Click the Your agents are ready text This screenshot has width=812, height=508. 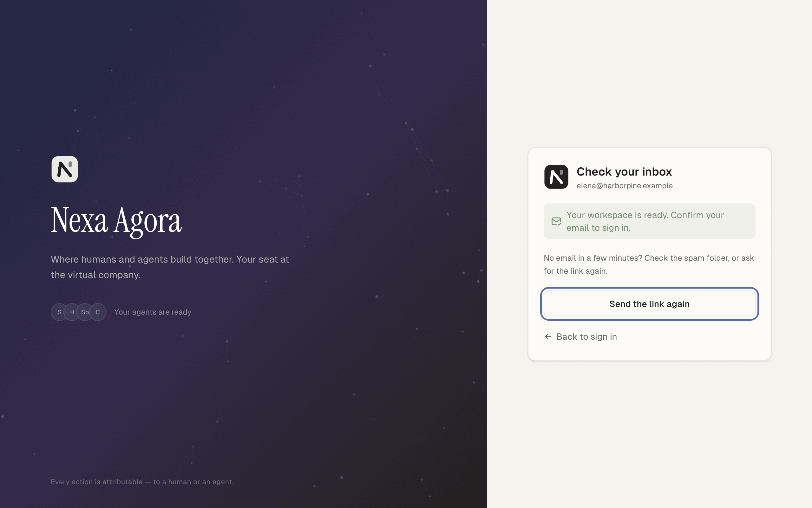(153, 312)
